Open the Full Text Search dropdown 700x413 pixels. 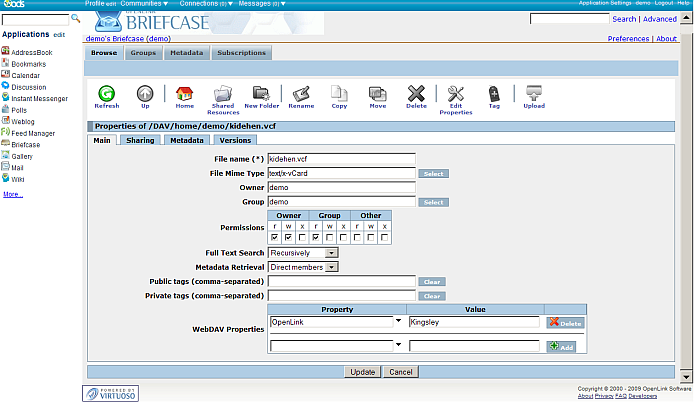tap(304, 254)
